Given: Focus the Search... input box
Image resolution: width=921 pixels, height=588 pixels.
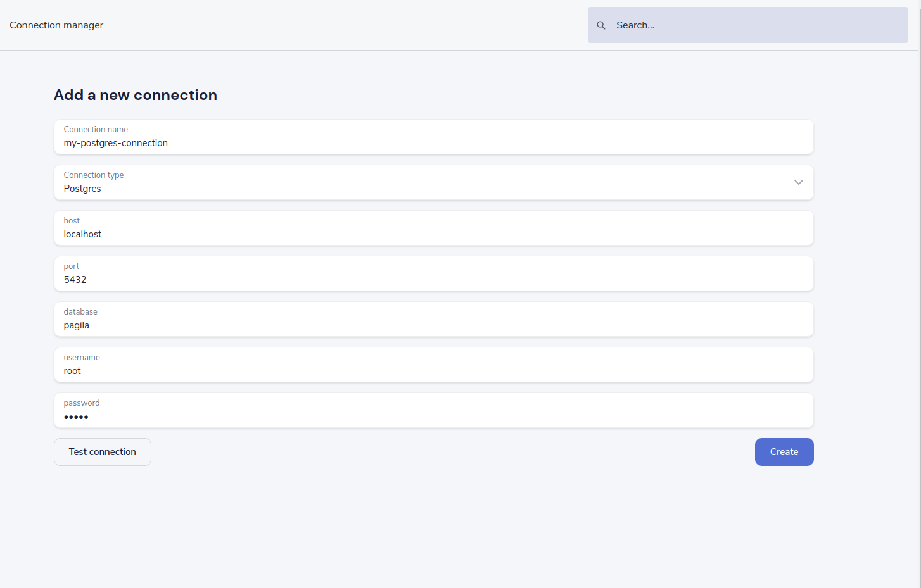Looking at the screenshot, I should click(x=747, y=25).
